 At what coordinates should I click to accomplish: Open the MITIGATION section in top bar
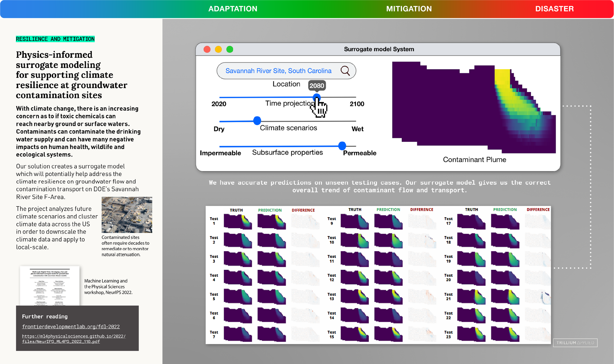409,9
